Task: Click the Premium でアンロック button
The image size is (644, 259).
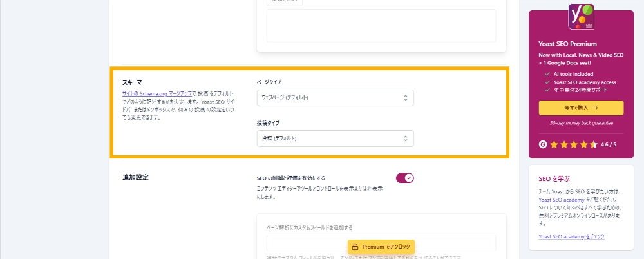Action: coord(381,247)
